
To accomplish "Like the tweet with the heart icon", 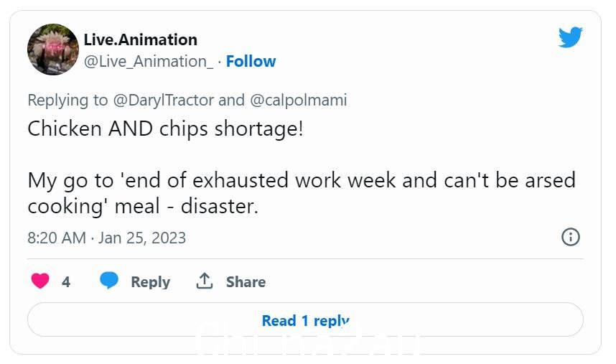I will [40, 281].
